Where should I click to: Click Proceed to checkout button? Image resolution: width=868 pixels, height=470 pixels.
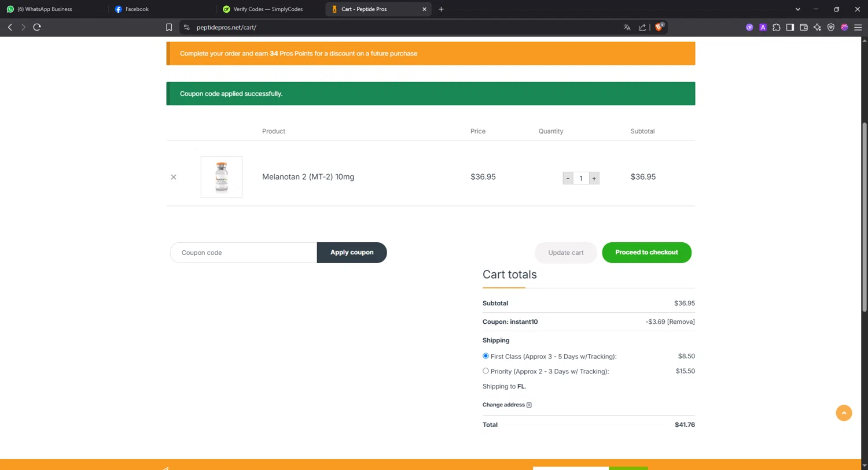646,253
